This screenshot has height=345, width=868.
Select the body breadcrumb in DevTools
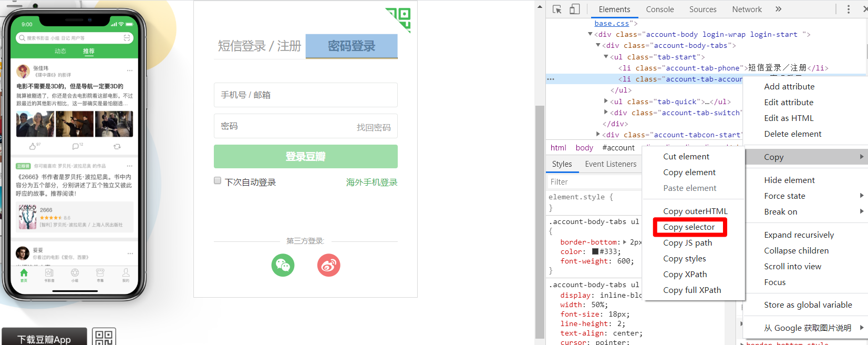pyautogui.click(x=584, y=148)
